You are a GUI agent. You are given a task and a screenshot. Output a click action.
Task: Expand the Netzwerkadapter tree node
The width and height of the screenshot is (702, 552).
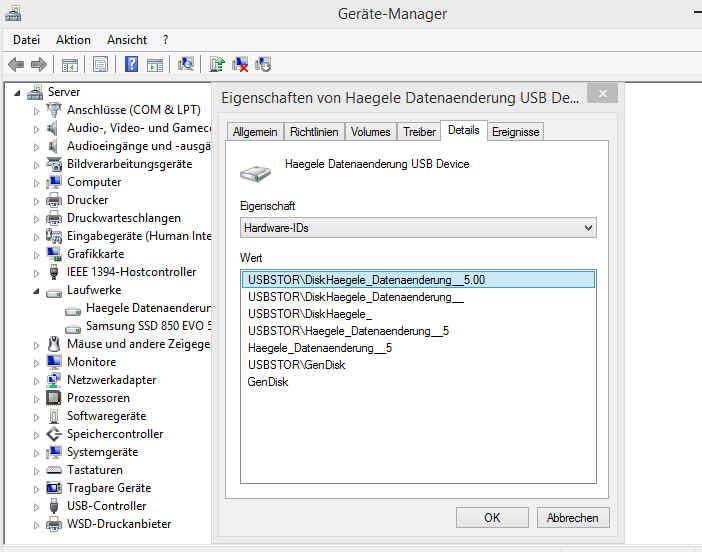point(37,380)
